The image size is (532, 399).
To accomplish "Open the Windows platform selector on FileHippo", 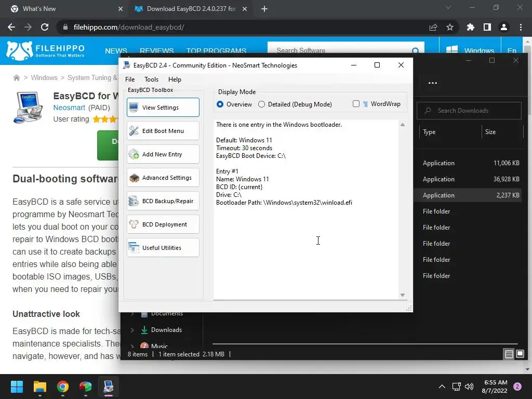I will click(x=470, y=50).
